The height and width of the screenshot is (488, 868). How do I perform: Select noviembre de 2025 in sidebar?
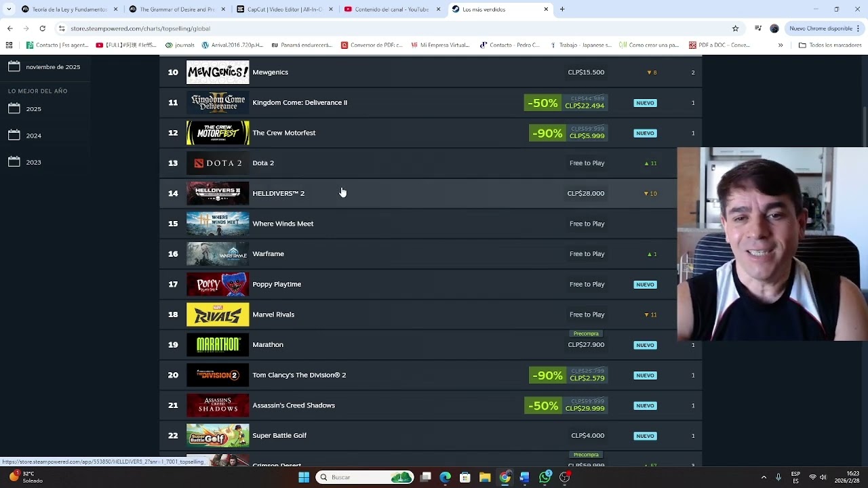(53, 67)
